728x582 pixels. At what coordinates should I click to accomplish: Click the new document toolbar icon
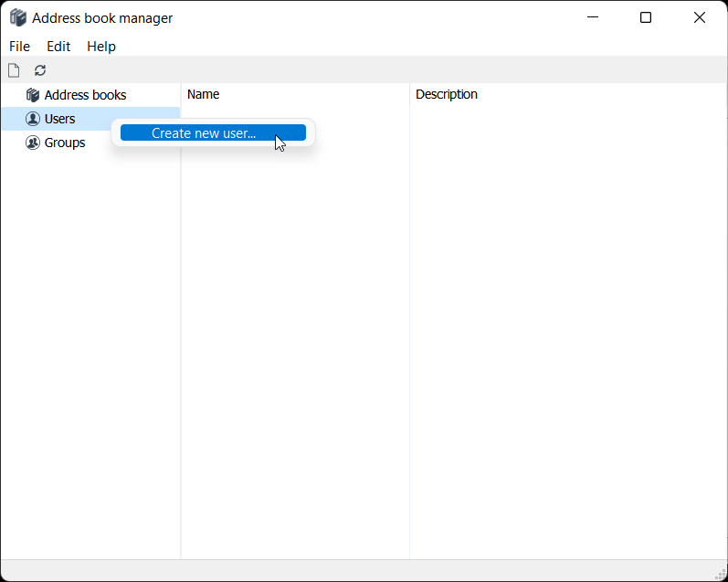[x=14, y=70]
